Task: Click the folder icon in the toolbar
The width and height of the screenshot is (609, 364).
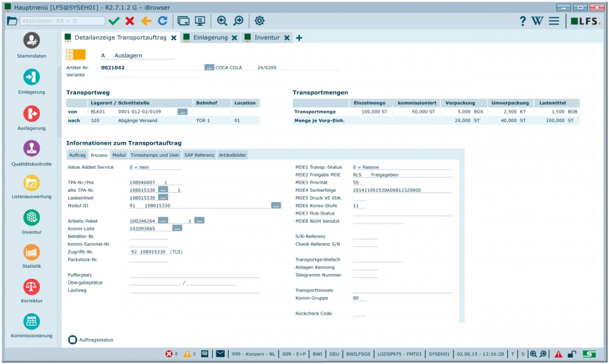Action: coord(12,21)
